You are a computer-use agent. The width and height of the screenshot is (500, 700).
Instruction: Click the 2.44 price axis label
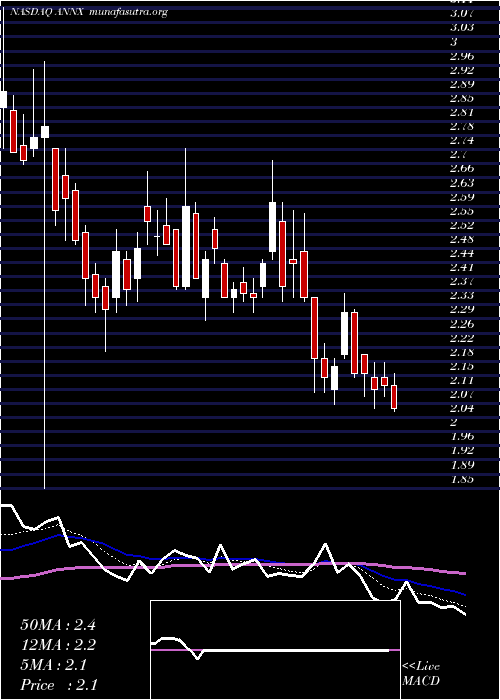[x=463, y=254]
